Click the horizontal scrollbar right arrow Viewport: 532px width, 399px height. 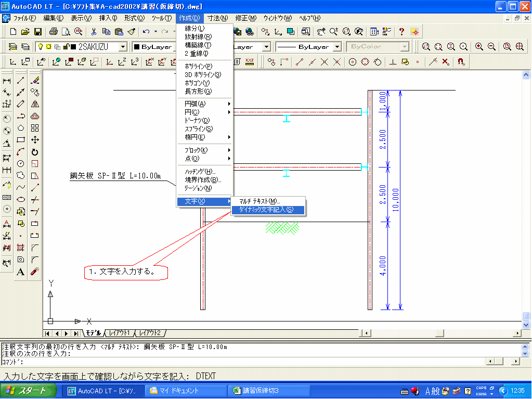[517, 333]
